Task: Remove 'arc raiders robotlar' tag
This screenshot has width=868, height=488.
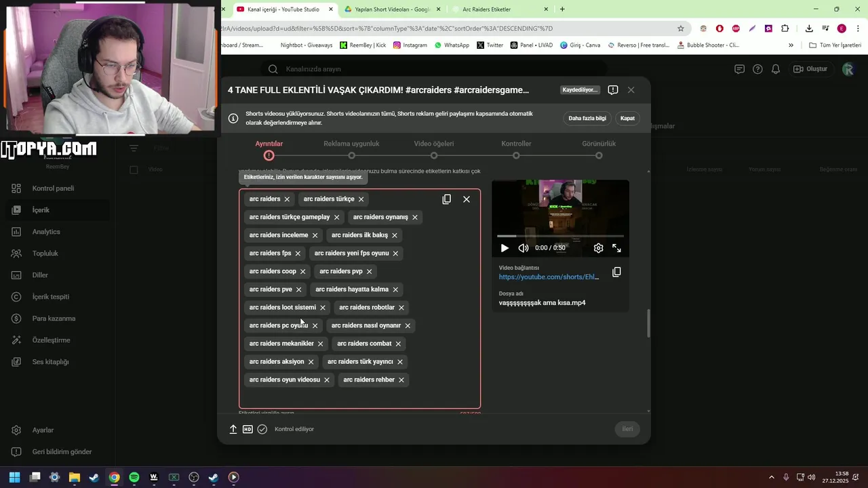Action: coord(401,308)
